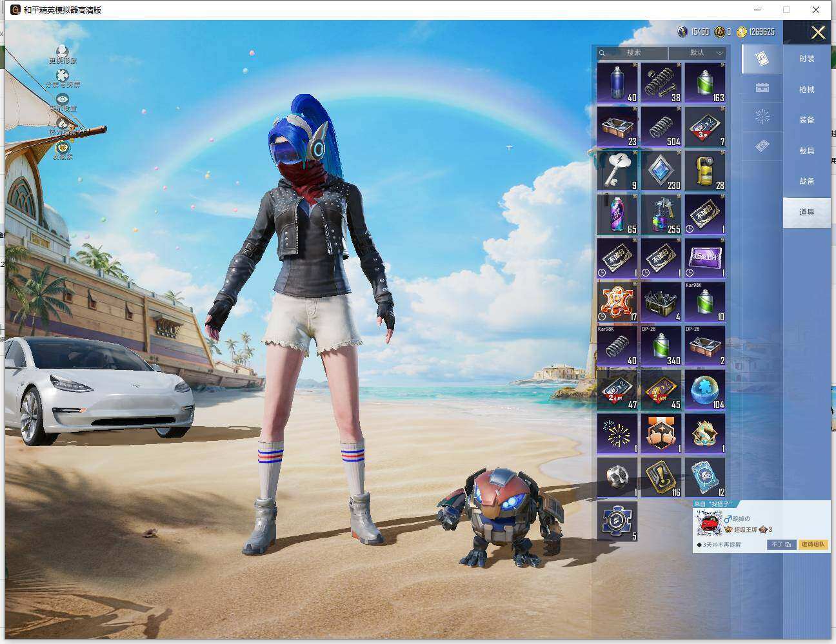The height and width of the screenshot is (644, 836).
Task: Select the fireworks item in the inventory grid
Action: click(617, 433)
